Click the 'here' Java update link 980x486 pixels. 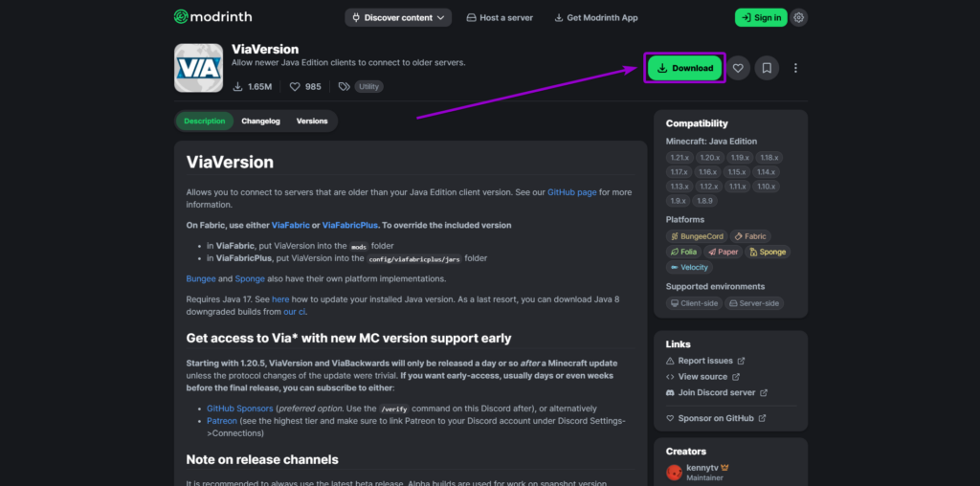(280, 299)
